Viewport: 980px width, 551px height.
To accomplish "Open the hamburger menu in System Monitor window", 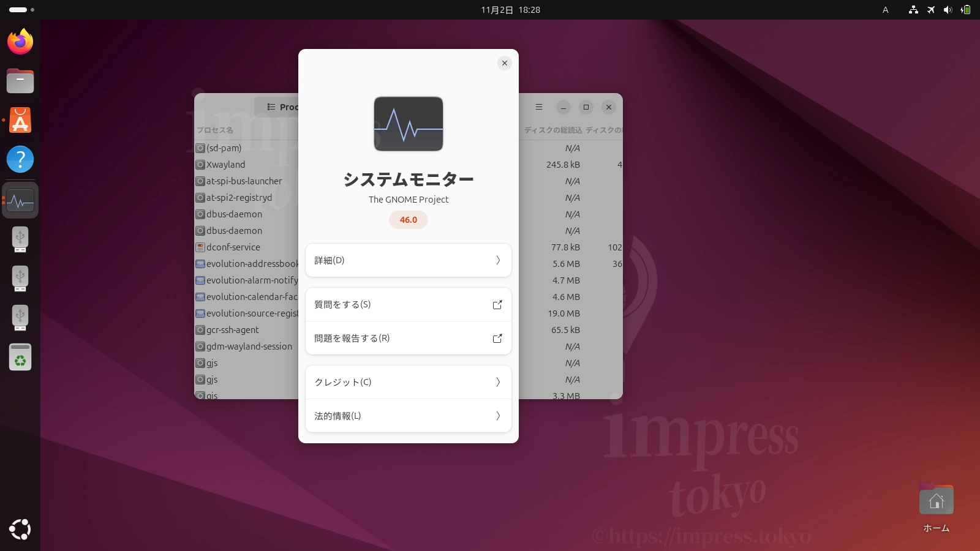I will pos(539,107).
